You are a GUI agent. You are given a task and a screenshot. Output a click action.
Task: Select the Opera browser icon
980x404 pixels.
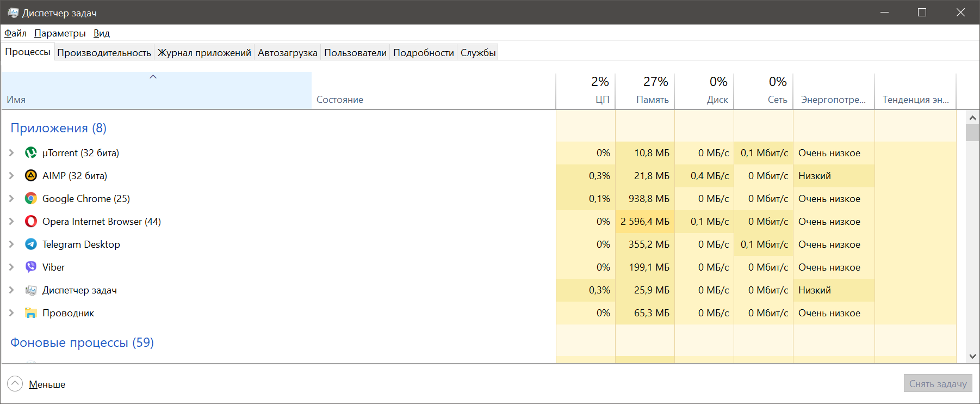31,222
